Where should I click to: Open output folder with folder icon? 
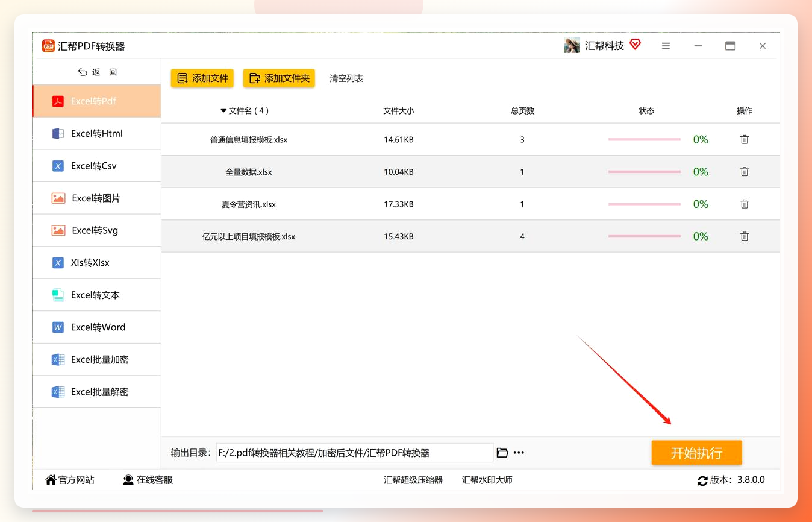pos(502,453)
